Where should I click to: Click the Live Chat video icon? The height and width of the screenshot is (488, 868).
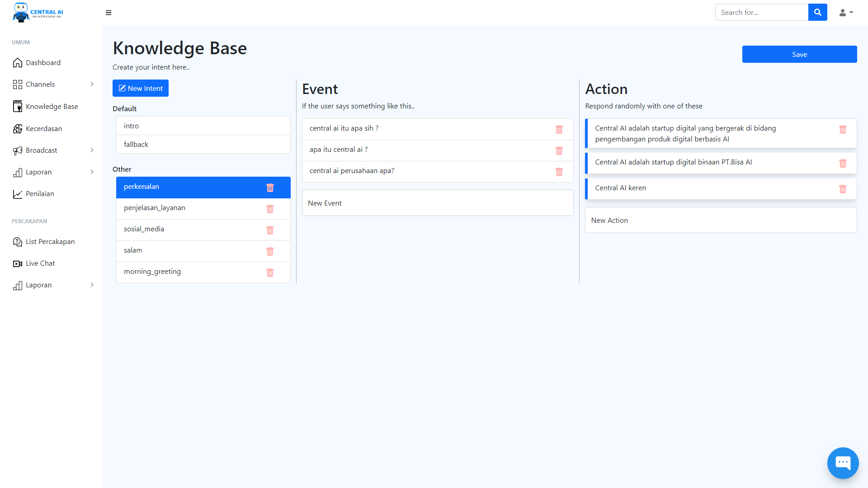pyautogui.click(x=18, y=263)
